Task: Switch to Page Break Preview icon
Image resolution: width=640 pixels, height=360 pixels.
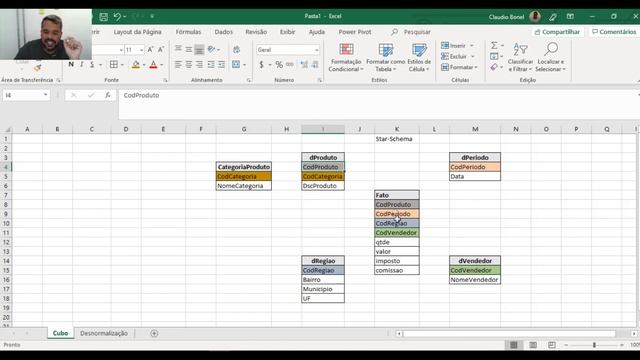Action: tap(551, 345)
